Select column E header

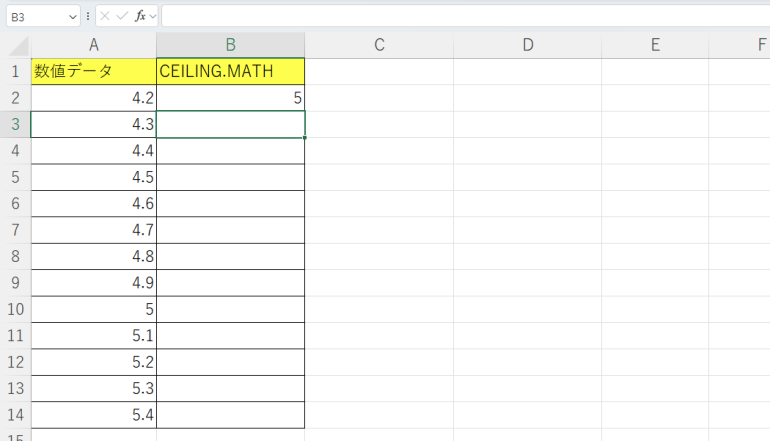[654, 45]
